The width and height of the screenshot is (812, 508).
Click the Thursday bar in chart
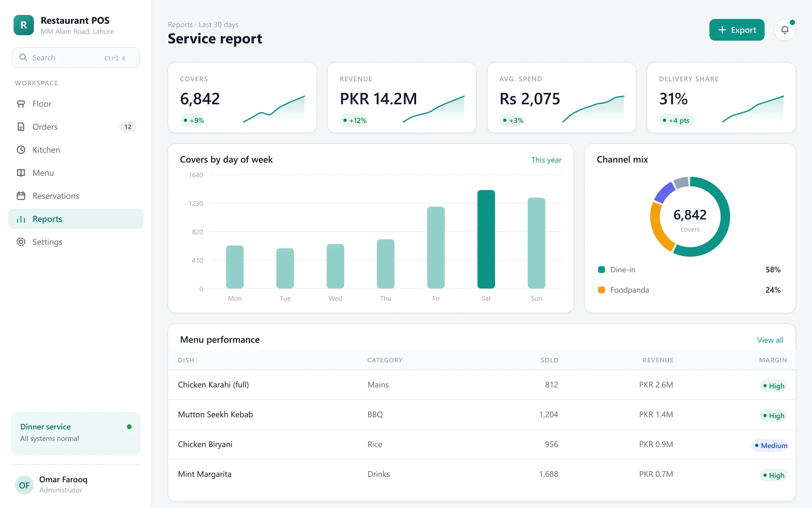(385, 264)
